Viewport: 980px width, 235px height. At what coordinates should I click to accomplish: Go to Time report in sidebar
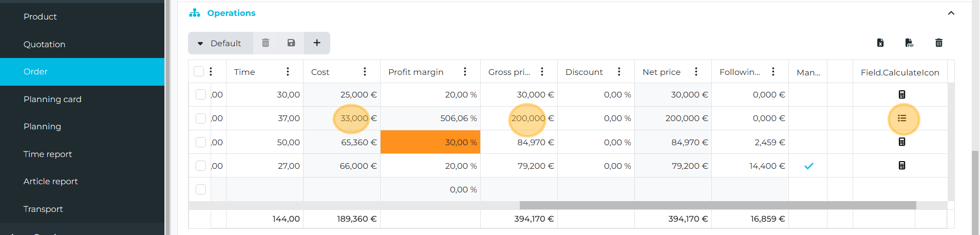point(48,154)
